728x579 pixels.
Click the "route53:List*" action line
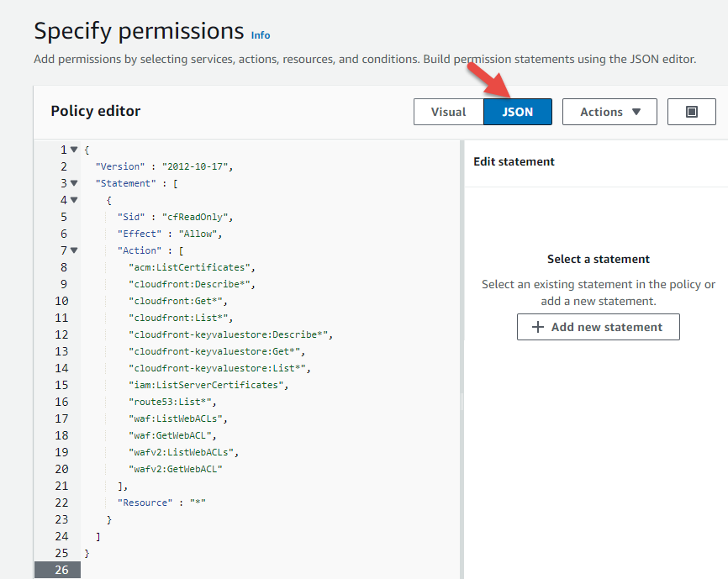coord(171,402)
